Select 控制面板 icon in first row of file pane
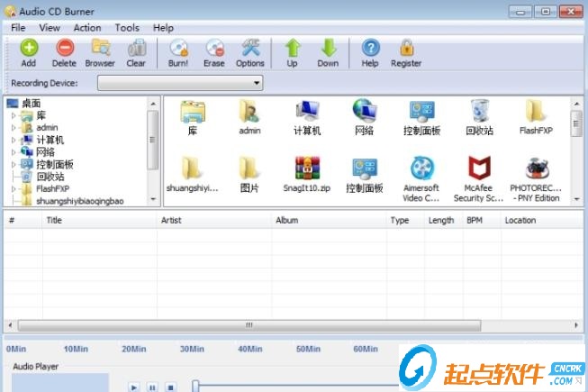This screenshot has height=392, width=588. tap(422, 112)
